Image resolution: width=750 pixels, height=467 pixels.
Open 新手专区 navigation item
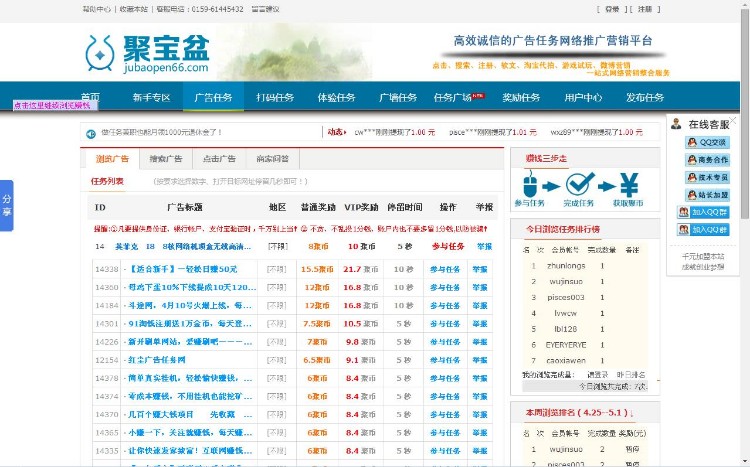coord(152,98)
